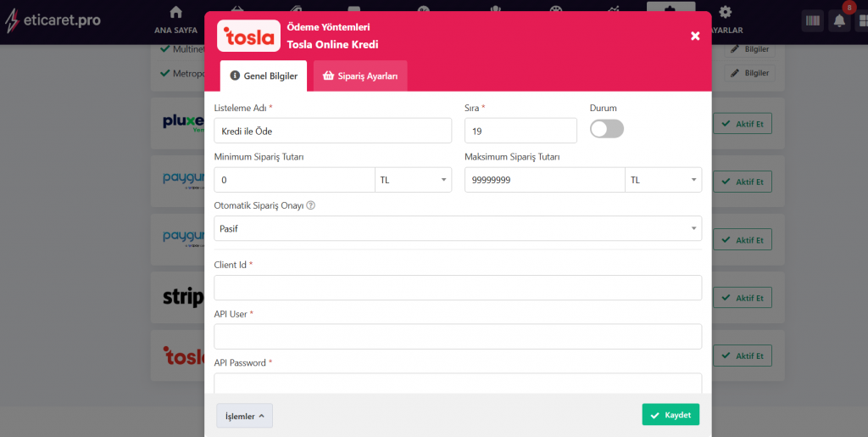Click the eticaret.pro logo
The width and height of the screenshot is (868, 437).
(x=52, y=20)
